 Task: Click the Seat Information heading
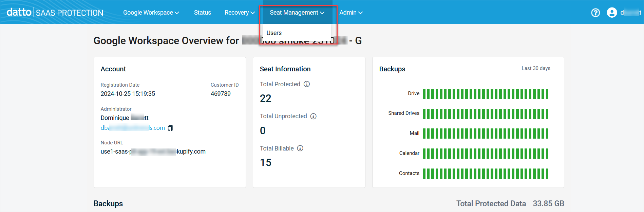[285, 69]
